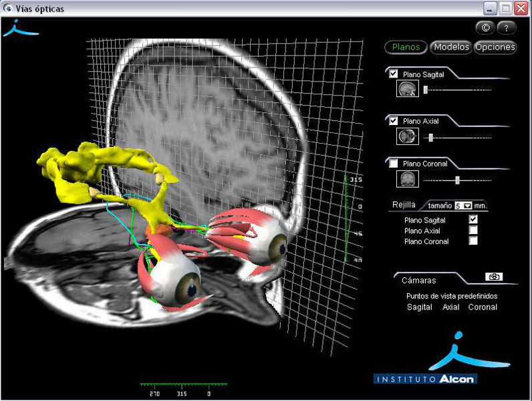This screenshot has width=532, height=401.
Task: Click the Plano Coronal slider handle
Action: coord(457,180)
